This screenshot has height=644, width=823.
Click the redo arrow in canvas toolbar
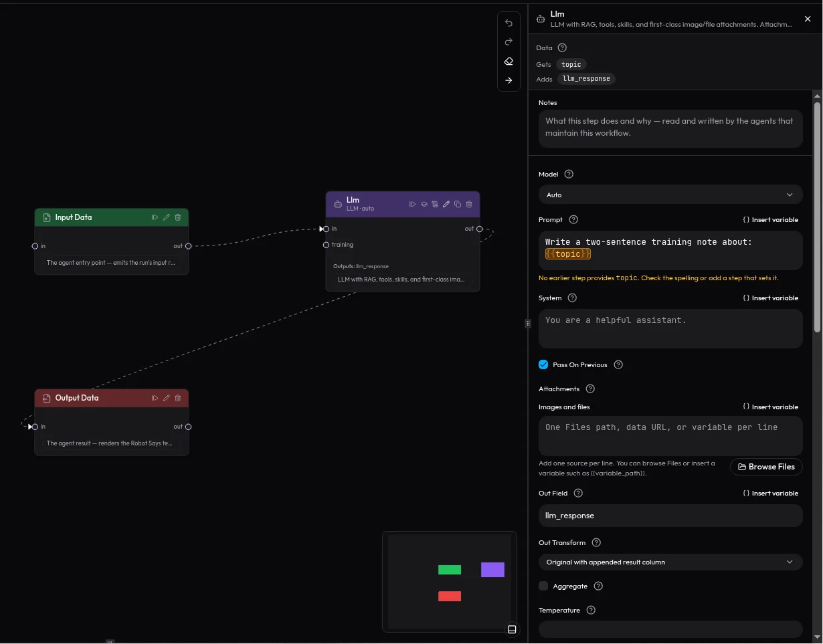pos(509,42)
